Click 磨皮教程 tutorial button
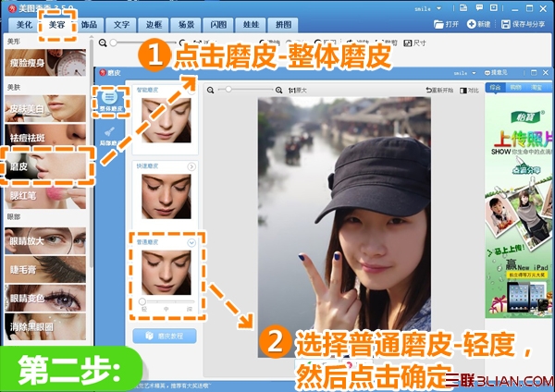Screen dimensions: 555x392 click(165, 336)
